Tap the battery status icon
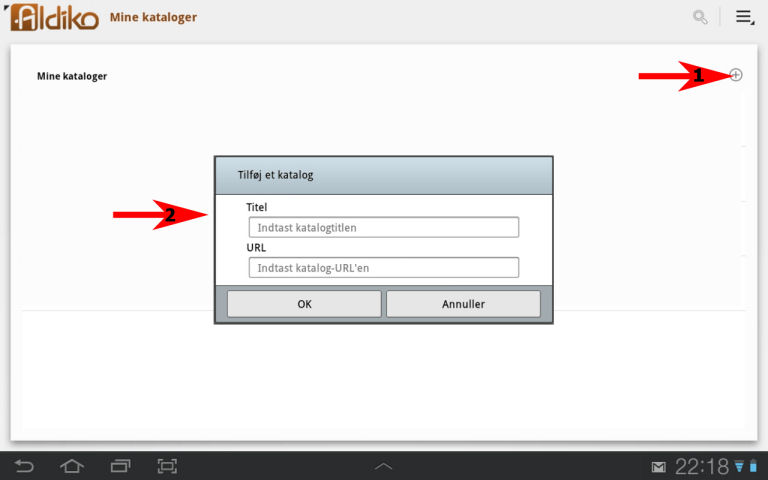Image resolution: width=768 pixels, height=480 pixels. [753, 466]
